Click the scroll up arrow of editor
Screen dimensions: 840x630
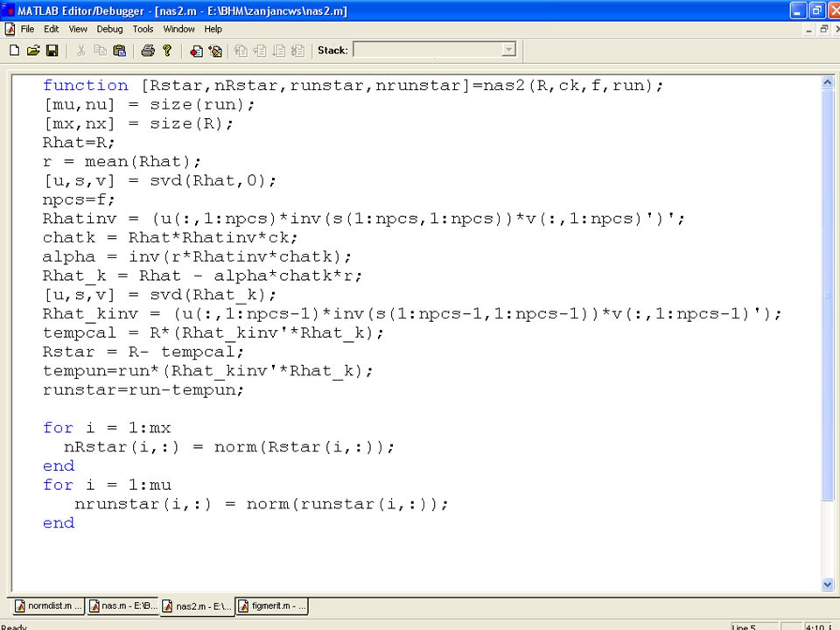coord(827,82)
